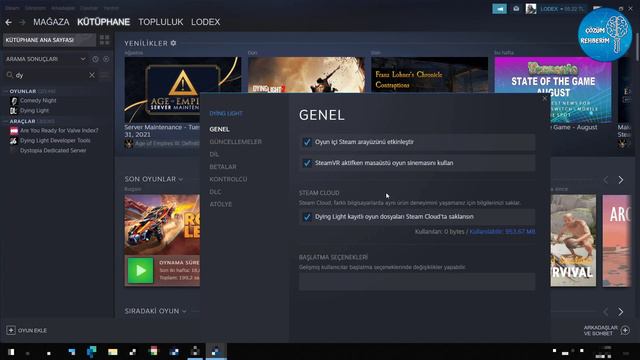
Task: Clear the library search text
Action: pos(92,75)
